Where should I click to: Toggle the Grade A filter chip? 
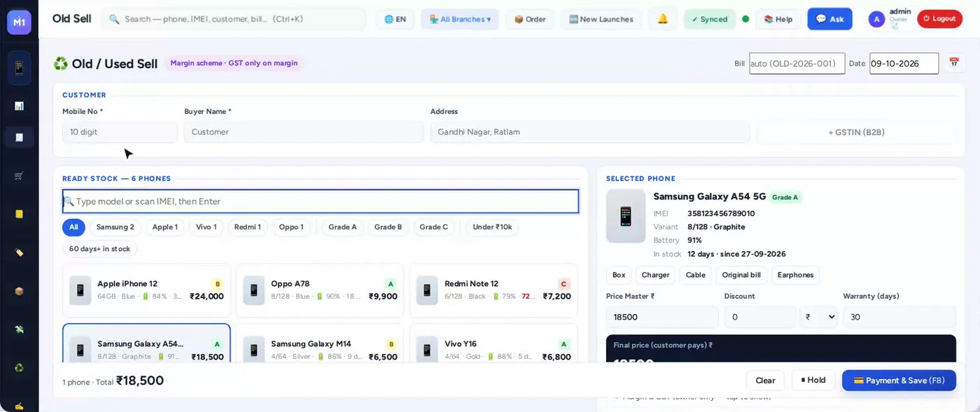tap(343, 227)
